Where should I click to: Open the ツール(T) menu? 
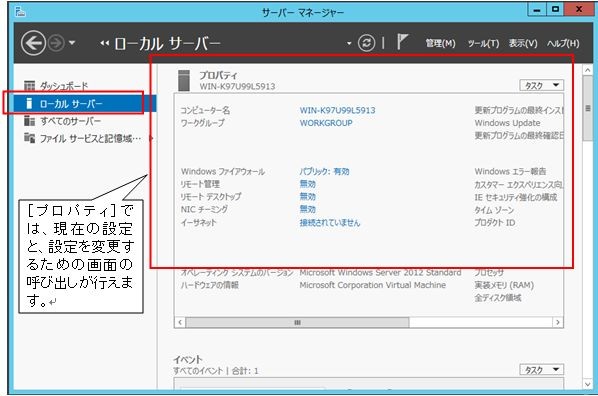(x=483, y=43)
